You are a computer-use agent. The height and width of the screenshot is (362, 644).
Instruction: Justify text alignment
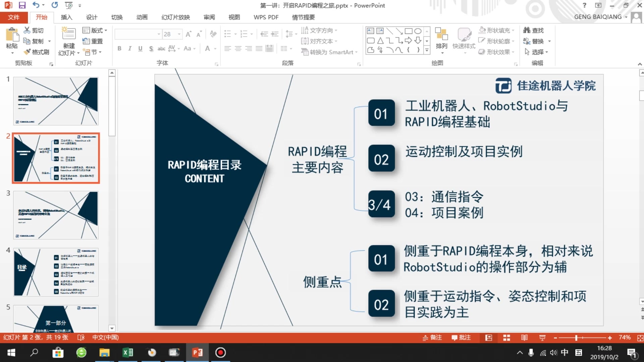click(259, 49)
